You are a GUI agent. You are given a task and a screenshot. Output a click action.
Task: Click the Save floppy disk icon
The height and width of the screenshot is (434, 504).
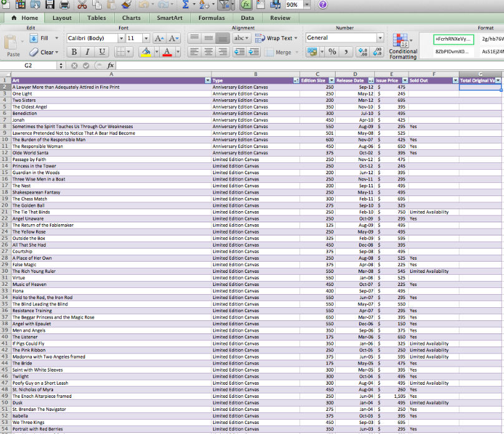click(x=50, y=4)
